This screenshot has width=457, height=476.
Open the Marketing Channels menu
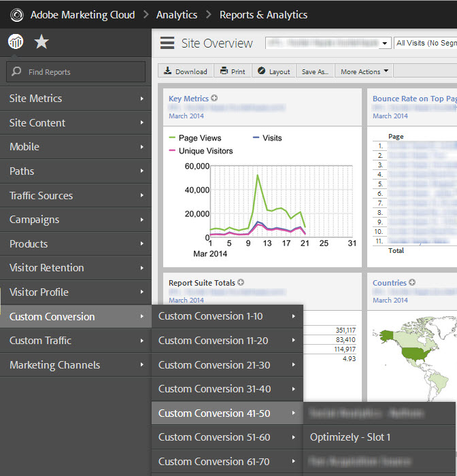coord(75,365)
